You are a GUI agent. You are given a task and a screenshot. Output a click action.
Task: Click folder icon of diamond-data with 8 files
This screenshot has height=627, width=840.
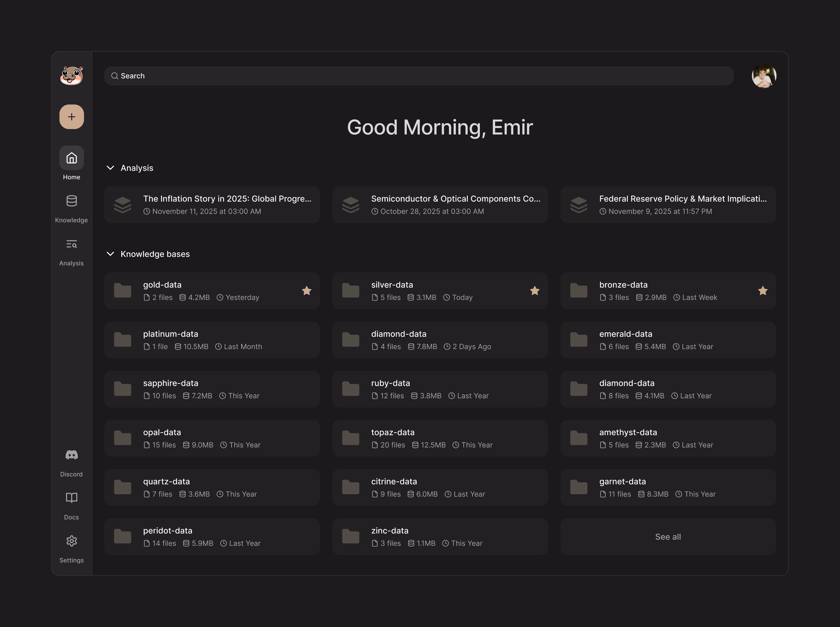click(x=579, y=389)
